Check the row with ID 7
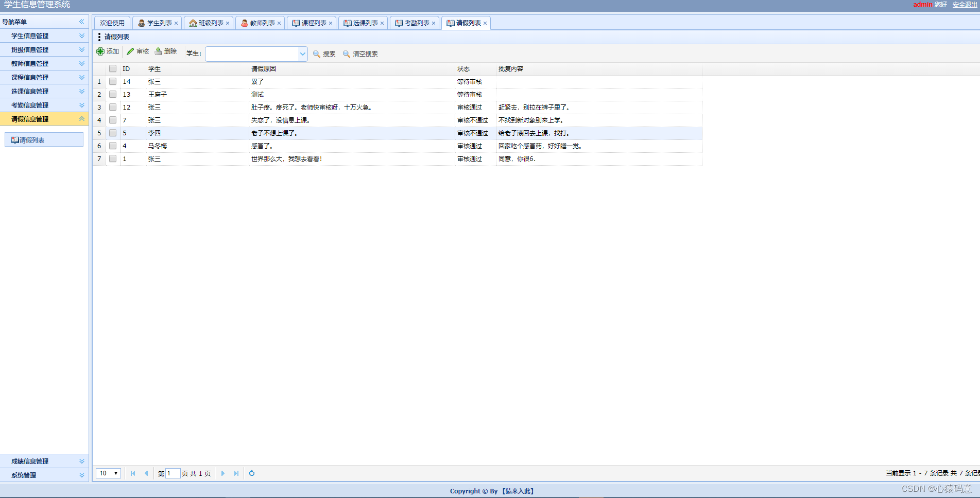Viewport: 980px width, 498px height. [x=113, y=120]
